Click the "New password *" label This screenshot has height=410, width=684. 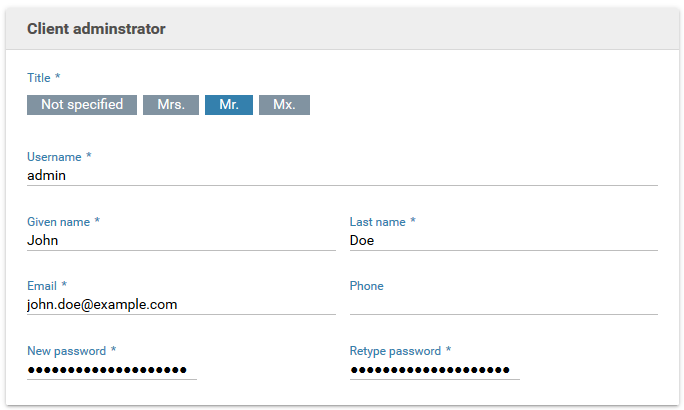[71, 351]
